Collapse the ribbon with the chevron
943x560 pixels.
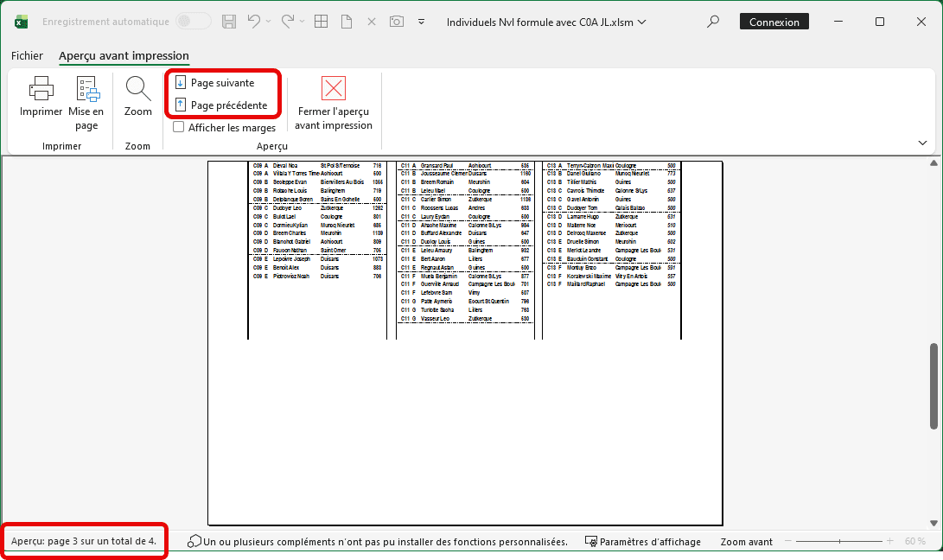coord(924,143)
